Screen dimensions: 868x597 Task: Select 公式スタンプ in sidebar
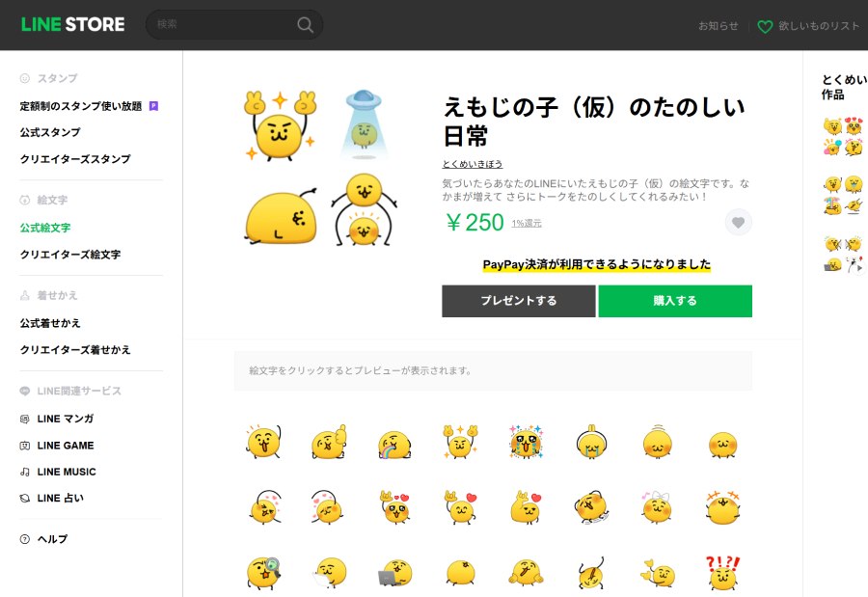click(x=50, y=132)
